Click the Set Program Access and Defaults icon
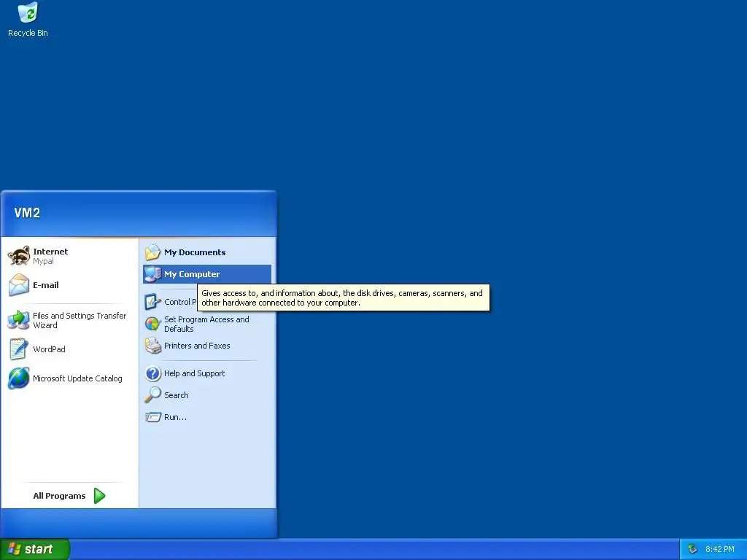 coord(153,324)
